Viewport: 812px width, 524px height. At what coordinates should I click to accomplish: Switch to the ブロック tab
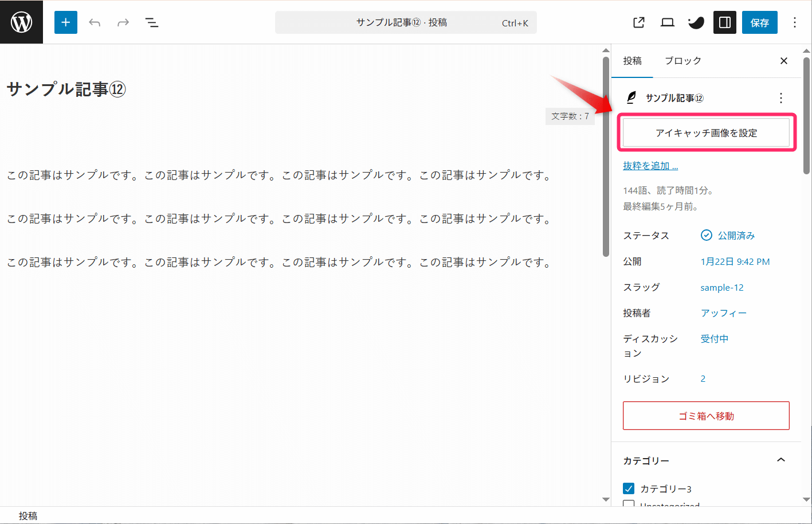pyautogui.click(x=682, y=61)
